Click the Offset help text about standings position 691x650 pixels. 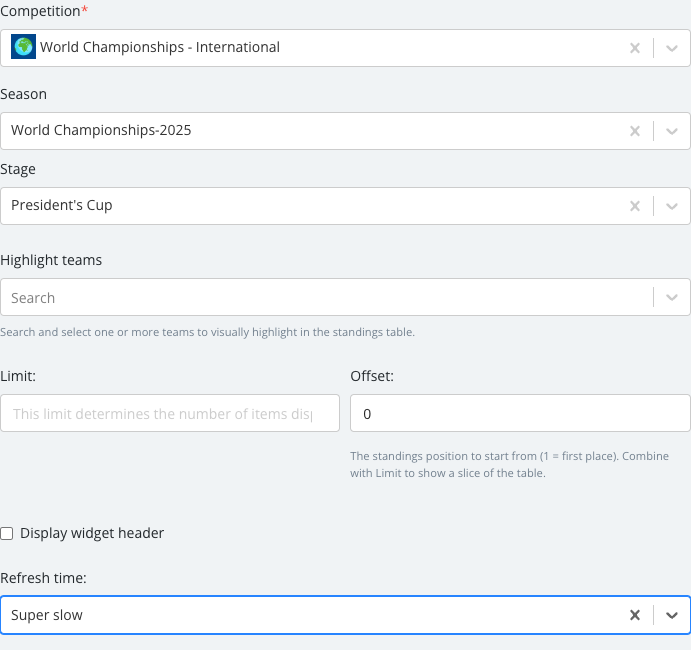pyautogui.click(x=509, y=464)
